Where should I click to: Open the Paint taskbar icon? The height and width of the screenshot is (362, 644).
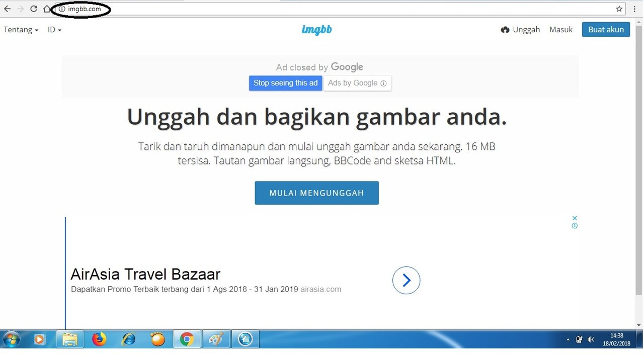[x=216, y=340]
